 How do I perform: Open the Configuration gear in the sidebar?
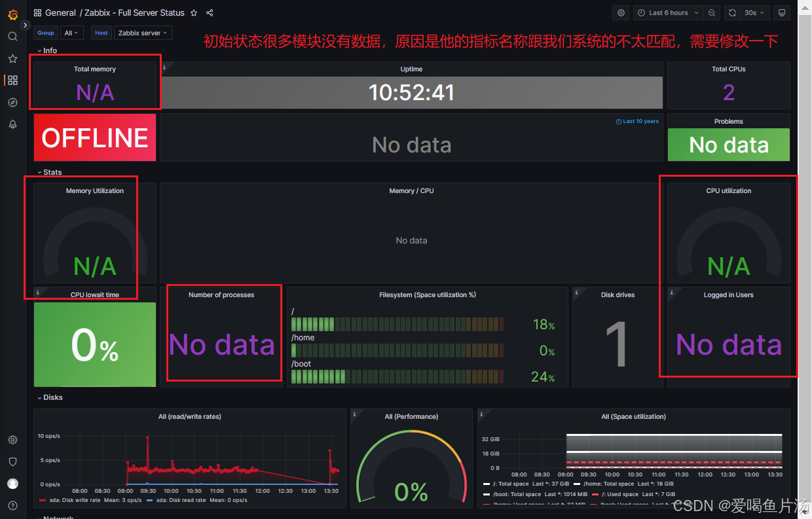(x=12, y=440)
